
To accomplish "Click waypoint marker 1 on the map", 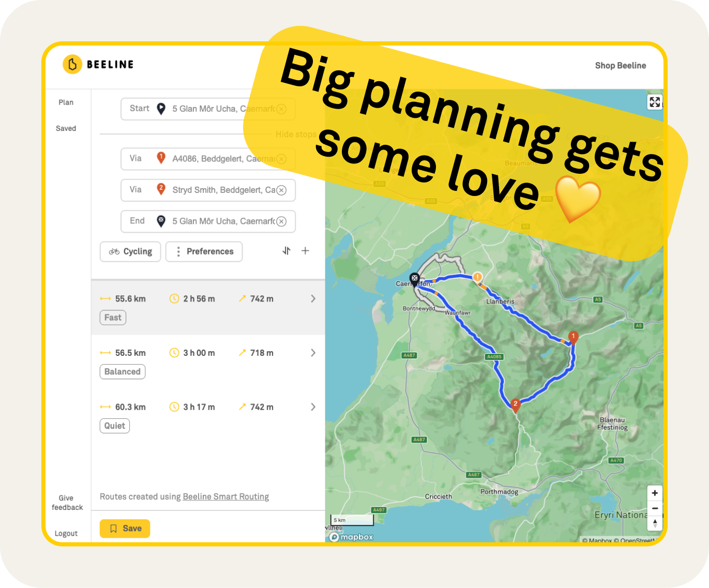I will 573,337.
